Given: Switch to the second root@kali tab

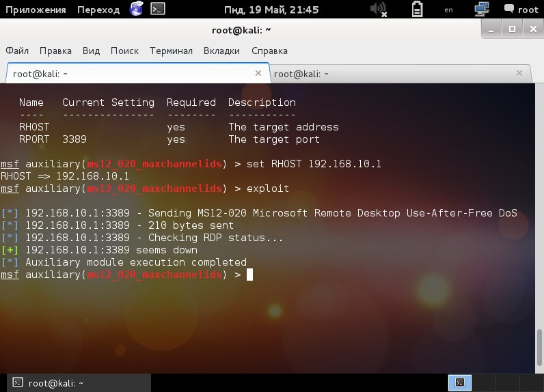Looking at the screenshot, I should click(400, 74).
